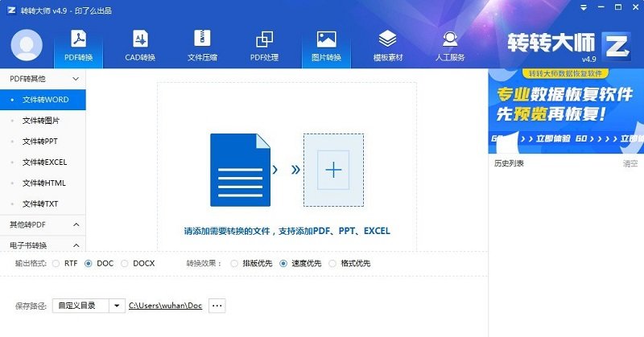The height and width of the screenshot is (337, 644).
Task: Open the title bar dropdown menu icon
Action: (x=584, y=8)
